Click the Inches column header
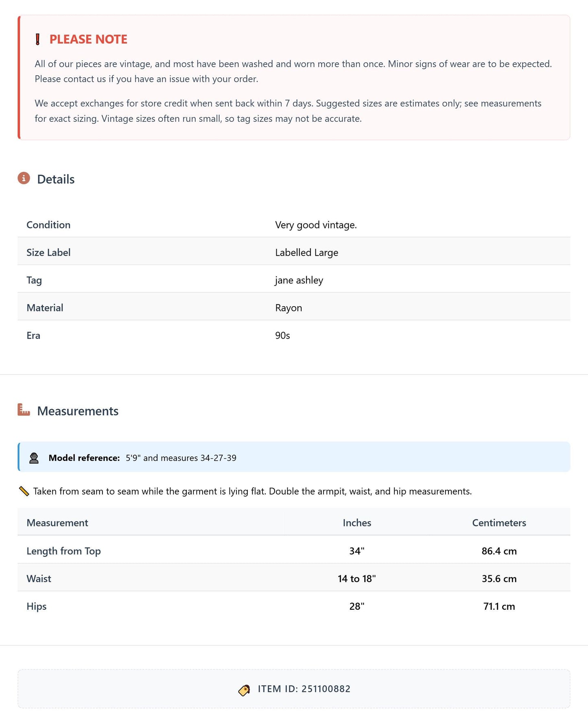This screenshot has height=723, width=588. [357, 523]
